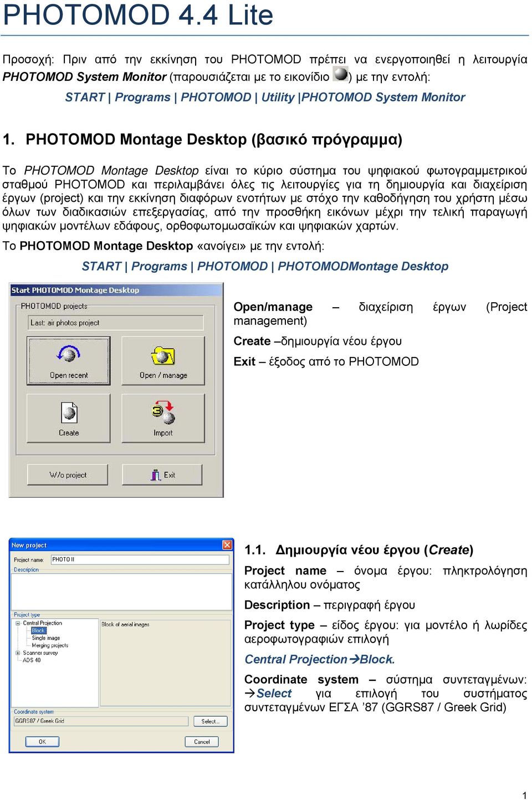Image resolution: width=532 pixels, height=800 pixels.
Task: Click the 'Central Projection→Block.' blue text
Action: 320,659
